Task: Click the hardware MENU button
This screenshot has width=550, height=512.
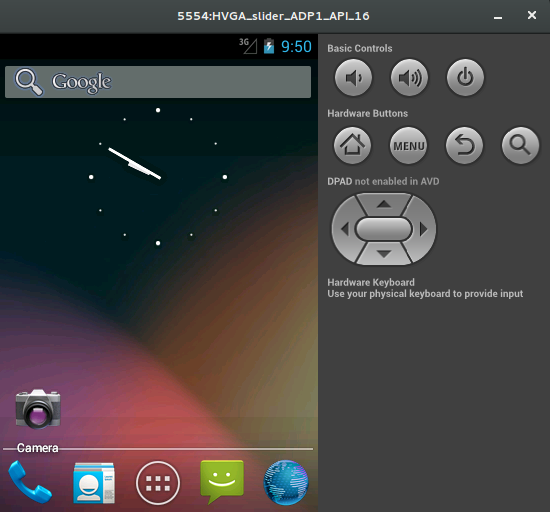Action: [409, 146]
